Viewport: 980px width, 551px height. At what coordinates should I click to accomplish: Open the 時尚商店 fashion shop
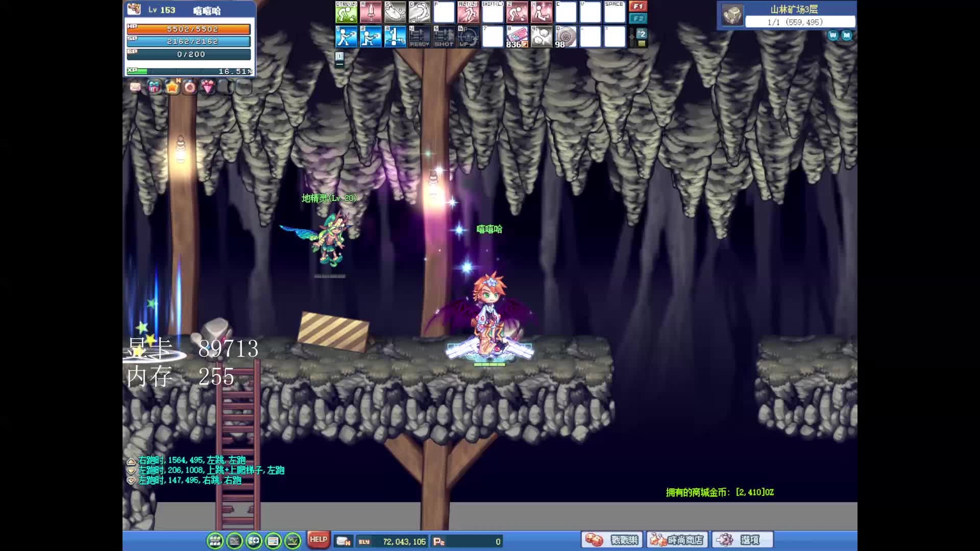[677, 540]
